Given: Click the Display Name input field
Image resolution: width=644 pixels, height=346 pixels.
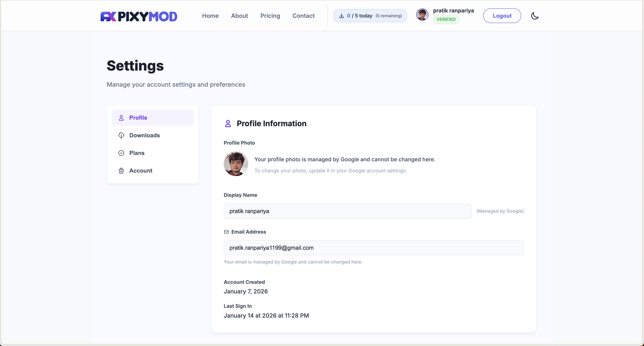Looking at the screenshot, I should tap(347, 211).
